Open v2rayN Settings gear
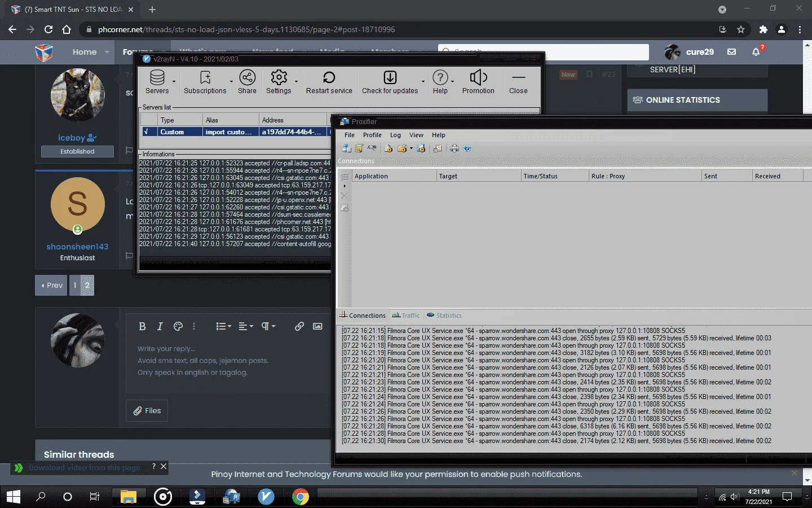 click(279, 82)
